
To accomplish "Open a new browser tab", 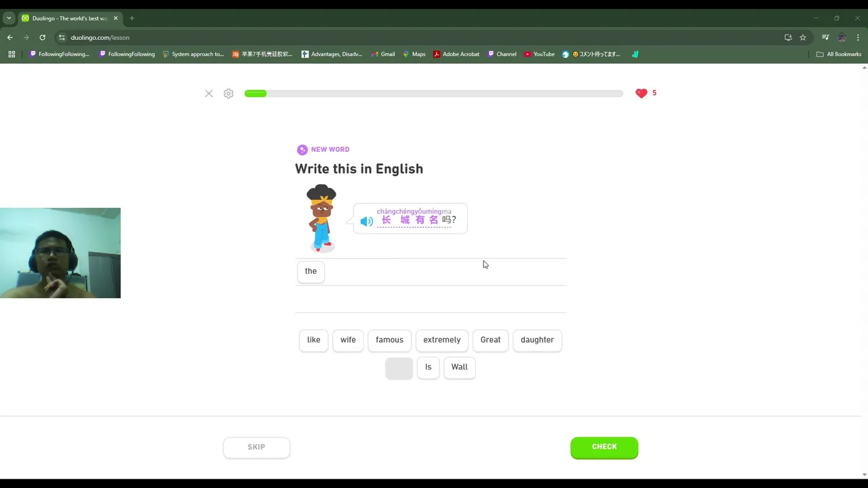I will [132, 18].
